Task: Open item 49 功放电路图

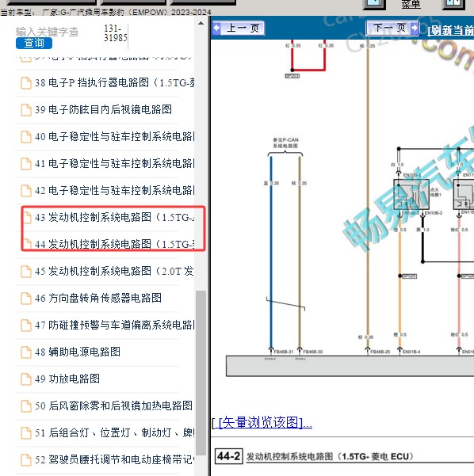Action: click(67, 379)
